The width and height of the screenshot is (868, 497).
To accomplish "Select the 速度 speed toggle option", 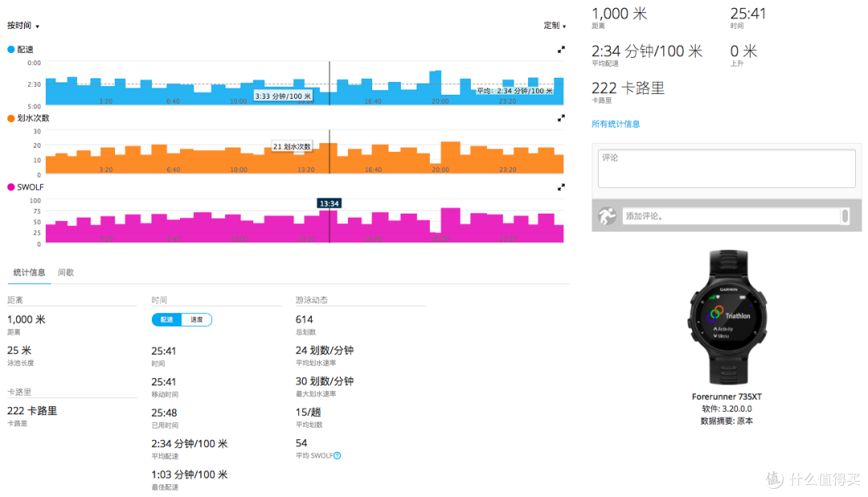I will pyautogui.click(x=197, y=320).
